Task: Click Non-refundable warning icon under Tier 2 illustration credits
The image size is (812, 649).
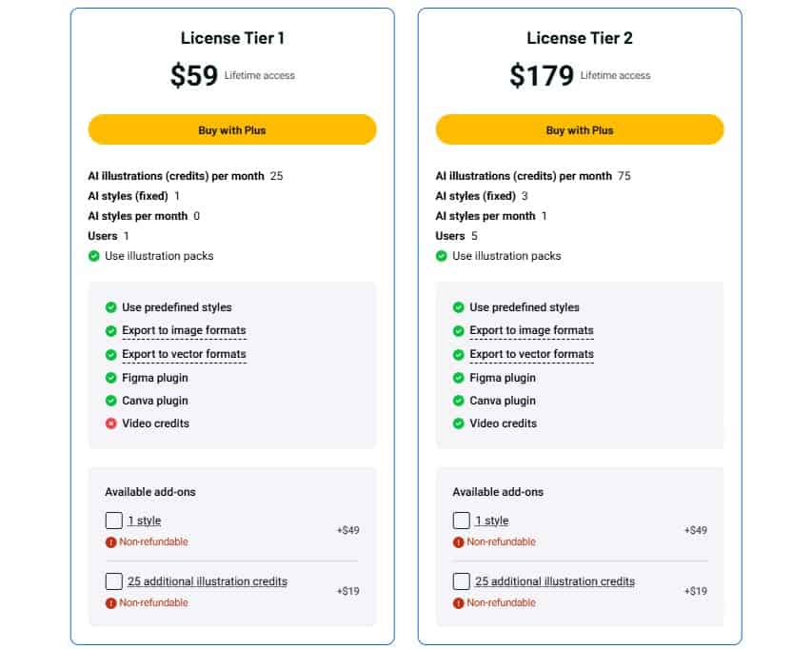Action: click(x=458, y=603)
